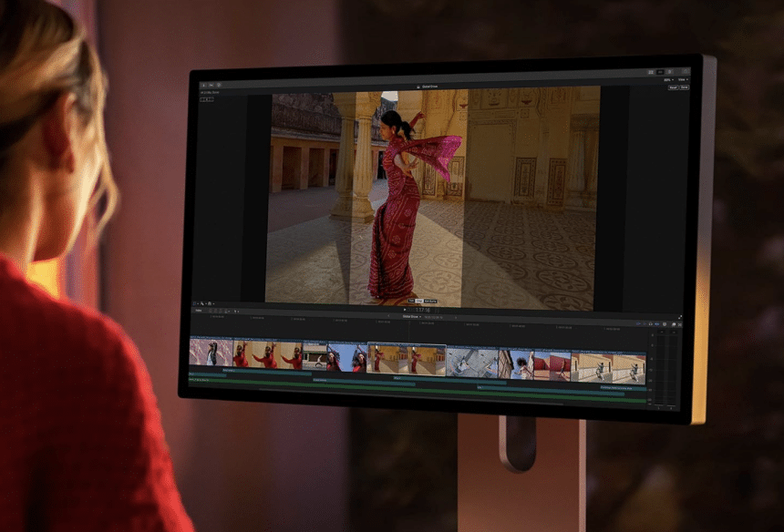The width and height of the screenshot is (784, 532).
Task: Click the timecode display under the viewer
Action: click(422, 310)
